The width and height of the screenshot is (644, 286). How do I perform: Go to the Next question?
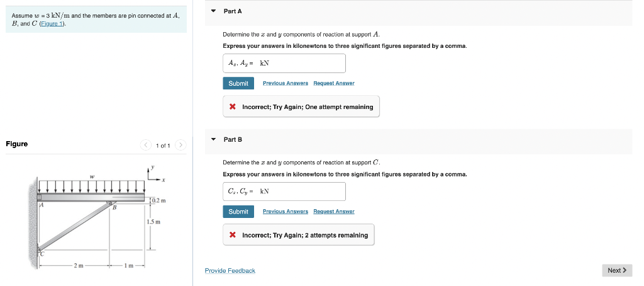pyautogui.click(x=616, y=270)
